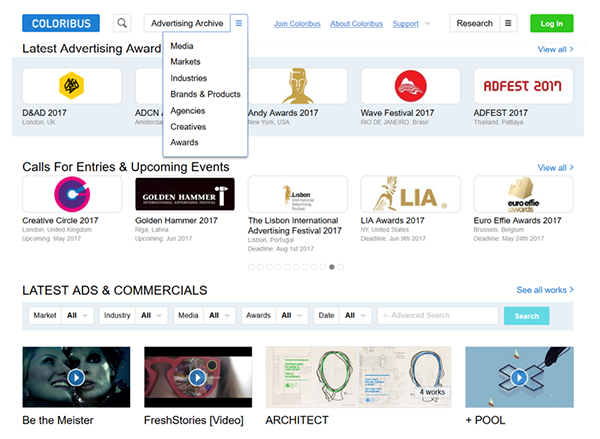This screenshot has width=600, height=439.
Task: Open the Support link
Action: point(406,24)
